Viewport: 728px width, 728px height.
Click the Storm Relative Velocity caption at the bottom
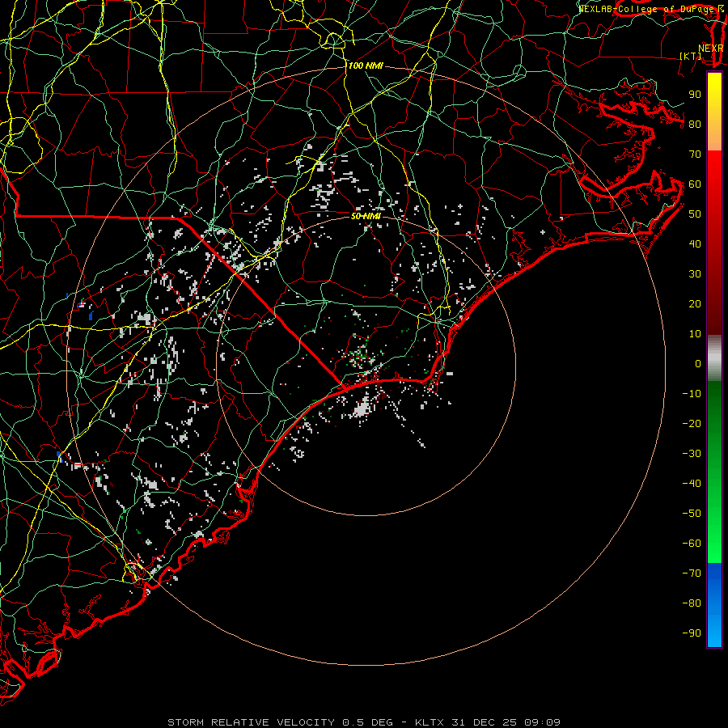pyautogui.click(x=364, y=722)
